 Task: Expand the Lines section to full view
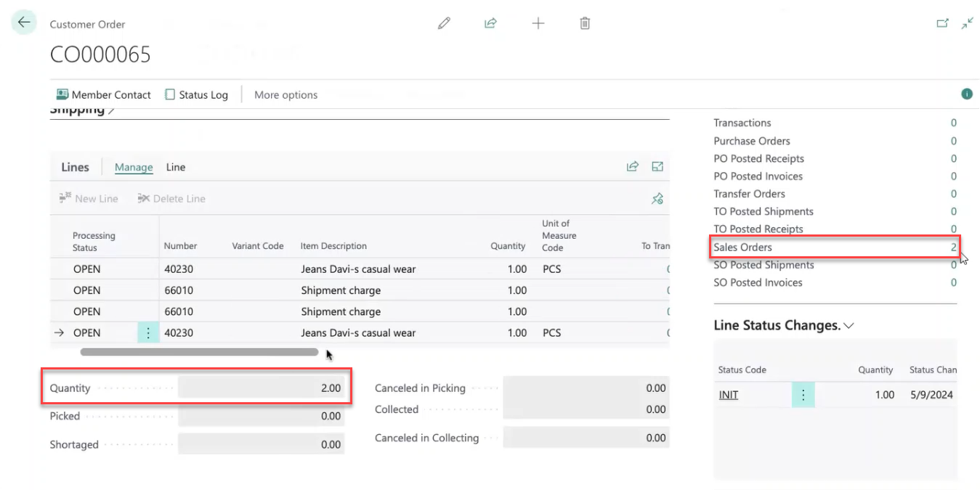pos(657,167)
